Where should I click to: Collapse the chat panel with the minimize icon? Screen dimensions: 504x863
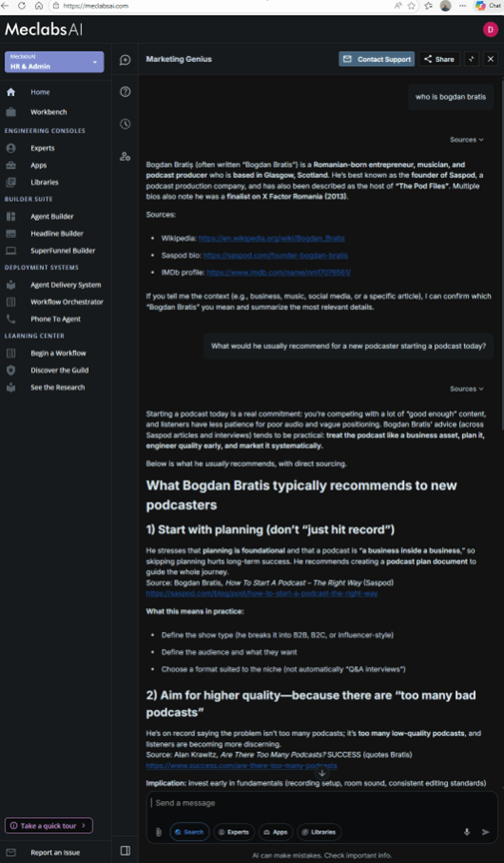pos(471,59)
